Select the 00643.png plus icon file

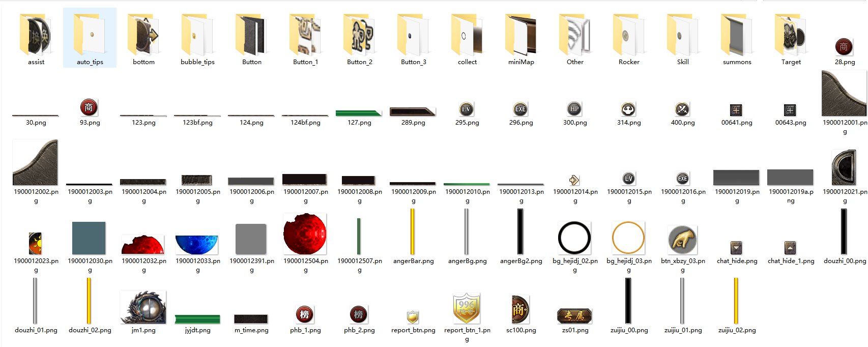(x=790, y=110)
